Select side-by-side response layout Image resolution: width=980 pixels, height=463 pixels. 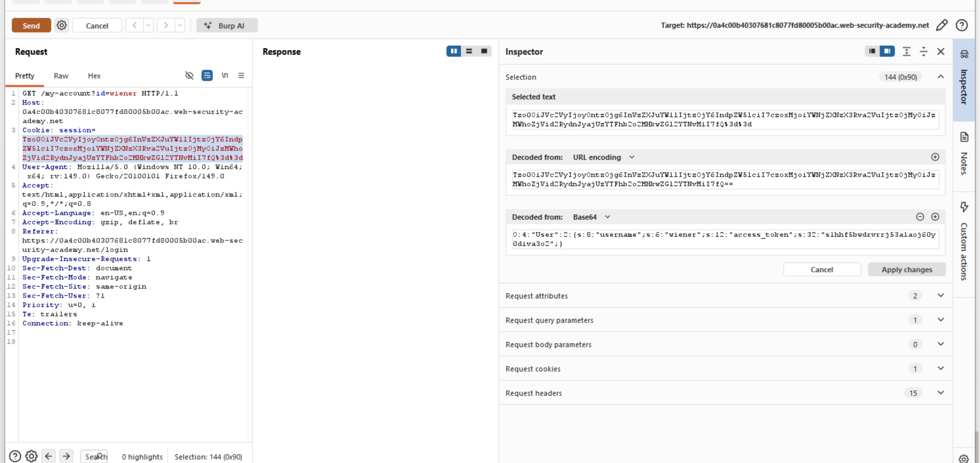(454, 51)
